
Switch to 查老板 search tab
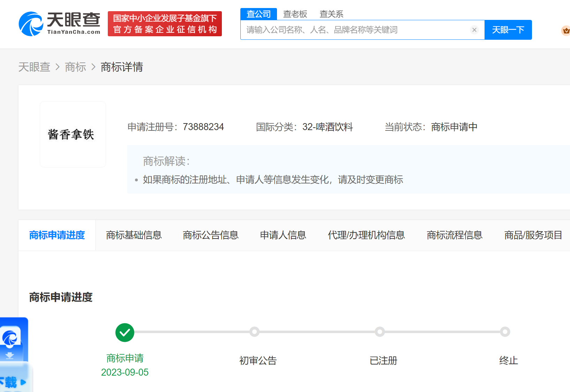pos(295,14)
